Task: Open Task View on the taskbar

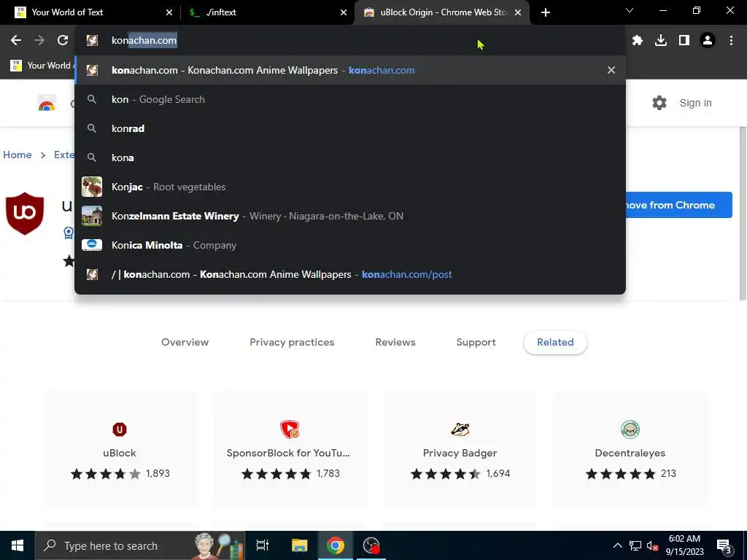Action: pyautogui.click(x=263, y=545)
